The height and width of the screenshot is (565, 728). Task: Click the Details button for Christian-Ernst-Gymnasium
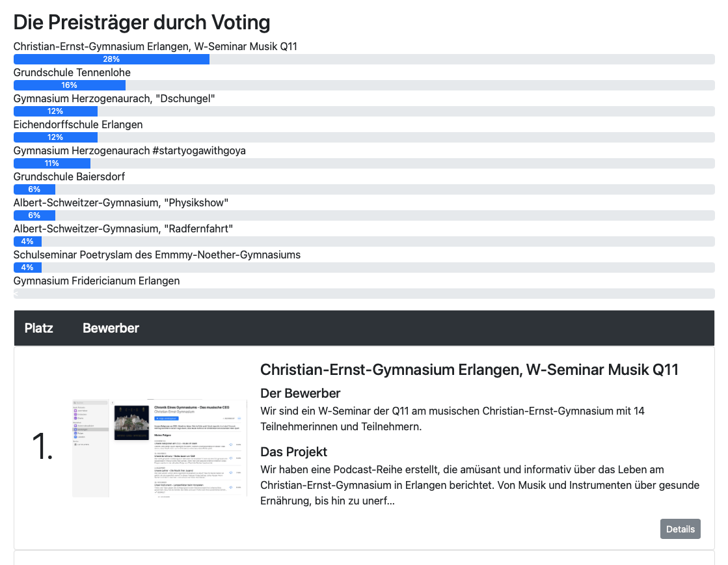pos(680,529)
